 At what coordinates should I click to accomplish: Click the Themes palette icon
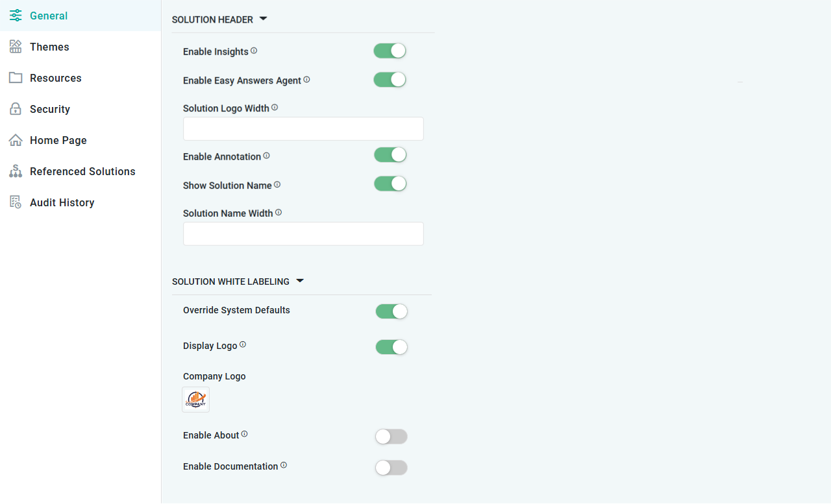[x=16, y=47]
